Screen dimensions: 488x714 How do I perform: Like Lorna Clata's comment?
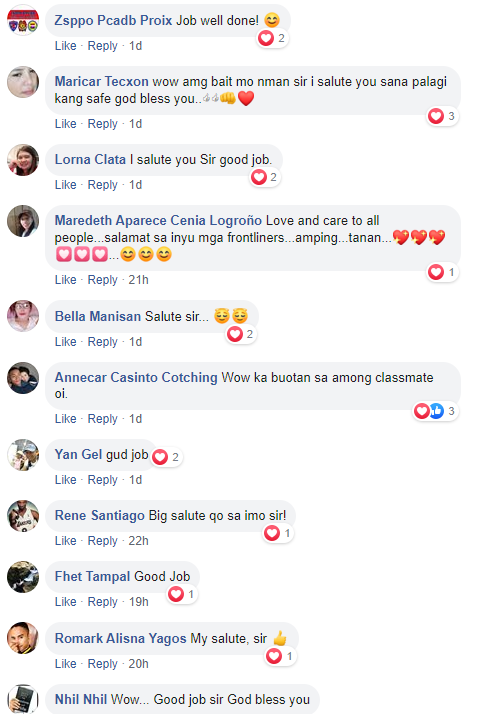tap(66, 185)
